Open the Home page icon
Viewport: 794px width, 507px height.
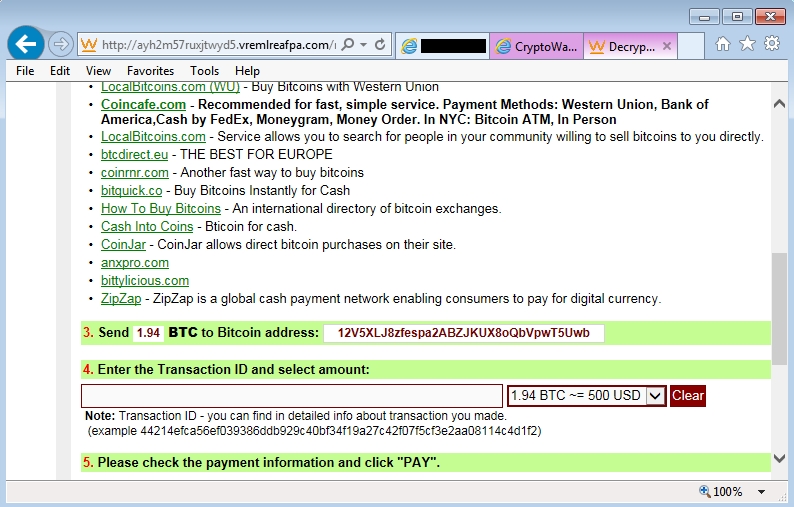click(x=723, y=44)
